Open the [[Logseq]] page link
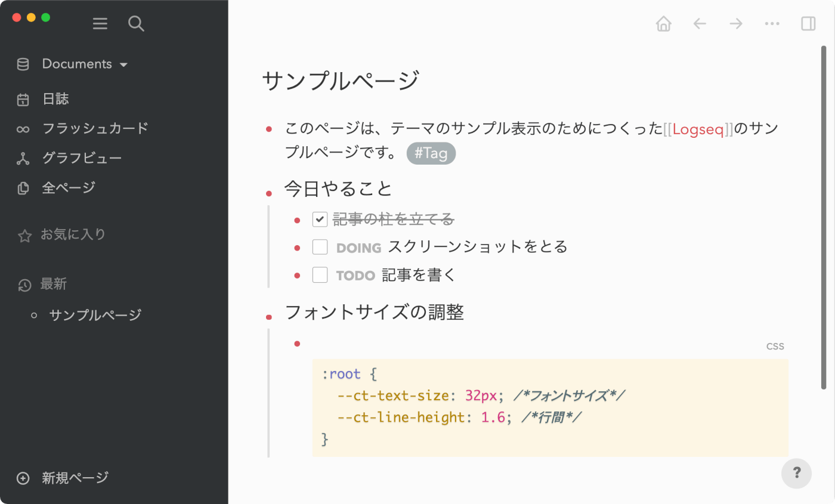This screenshot has height=504, width=835. (699, 128)
